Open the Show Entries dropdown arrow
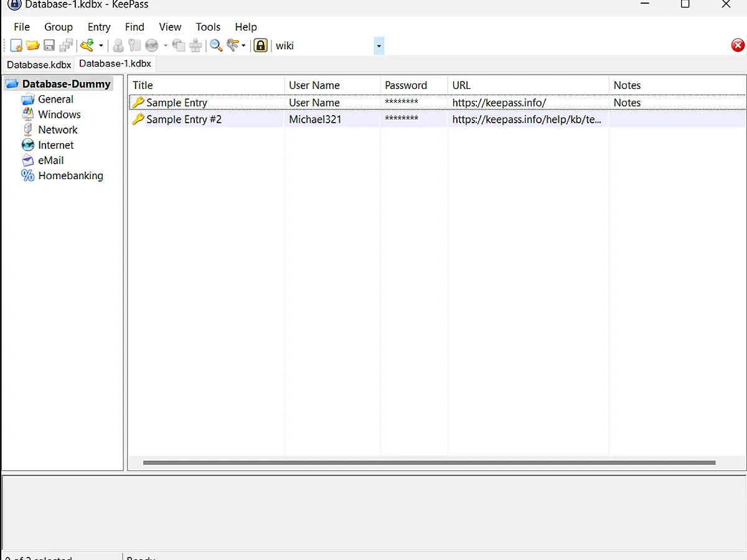 click(244, 45)
